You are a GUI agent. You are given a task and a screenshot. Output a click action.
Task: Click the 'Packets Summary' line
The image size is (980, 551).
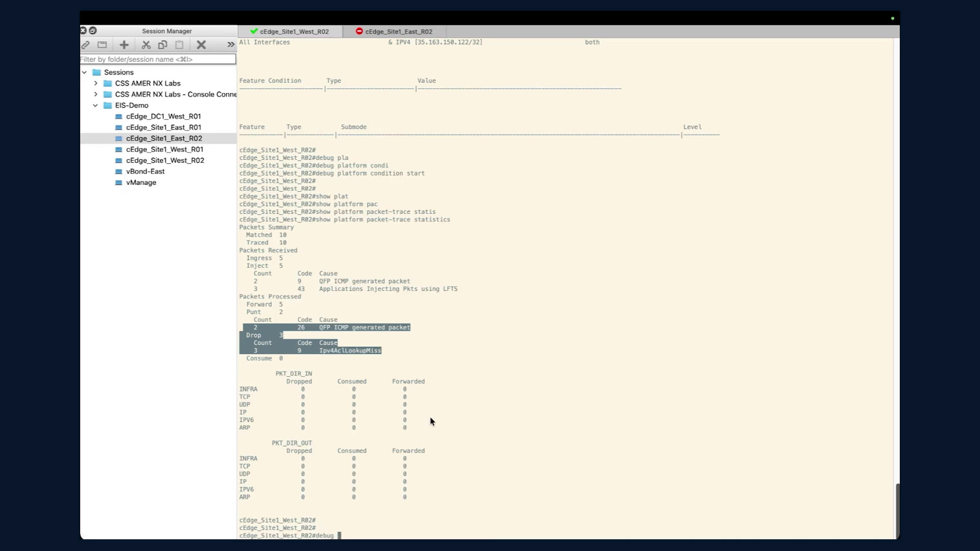pos(266,228)
